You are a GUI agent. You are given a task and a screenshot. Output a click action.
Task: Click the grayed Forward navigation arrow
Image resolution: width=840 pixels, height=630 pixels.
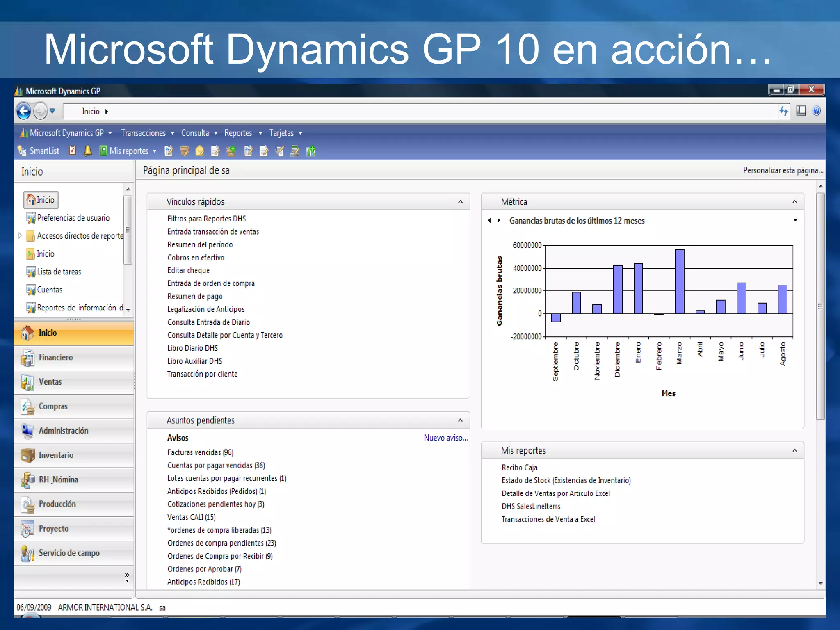click(40, 111)
